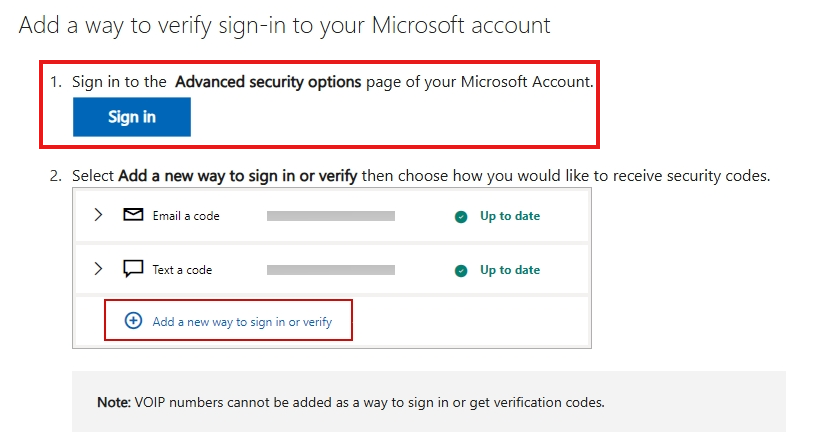Click the envelope email icon
Image resolution: width=818 pixels, height=436 pixels.
[x=133, y=214]
